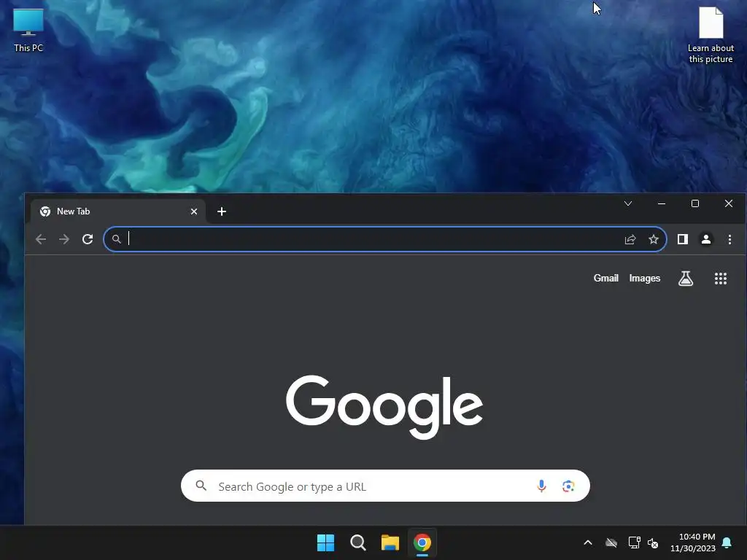The image size is (747, 560).
Task: Select the New Tab tab
Action: 118,211
